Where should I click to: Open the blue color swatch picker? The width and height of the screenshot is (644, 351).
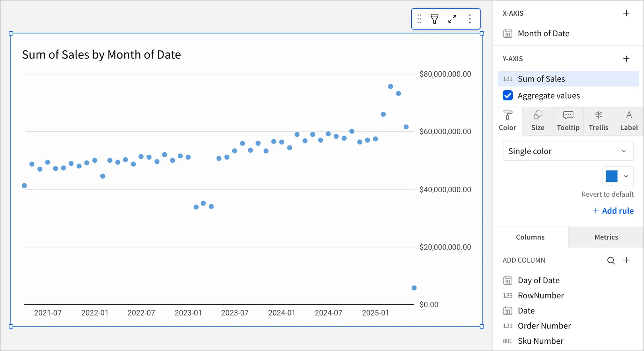point(612,176)
